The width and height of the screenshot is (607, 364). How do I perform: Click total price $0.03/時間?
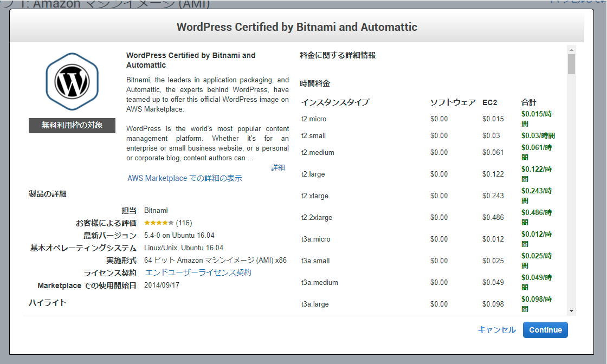click(538, 136)
